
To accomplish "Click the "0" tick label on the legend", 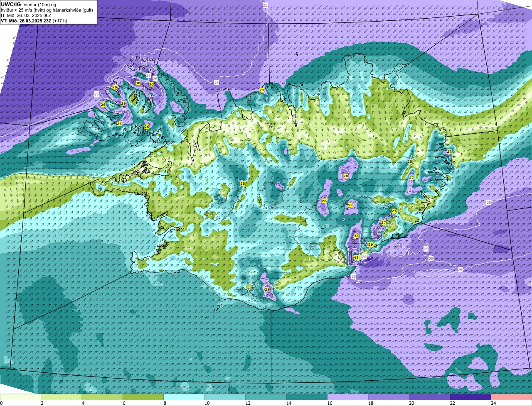I will 1,403.
